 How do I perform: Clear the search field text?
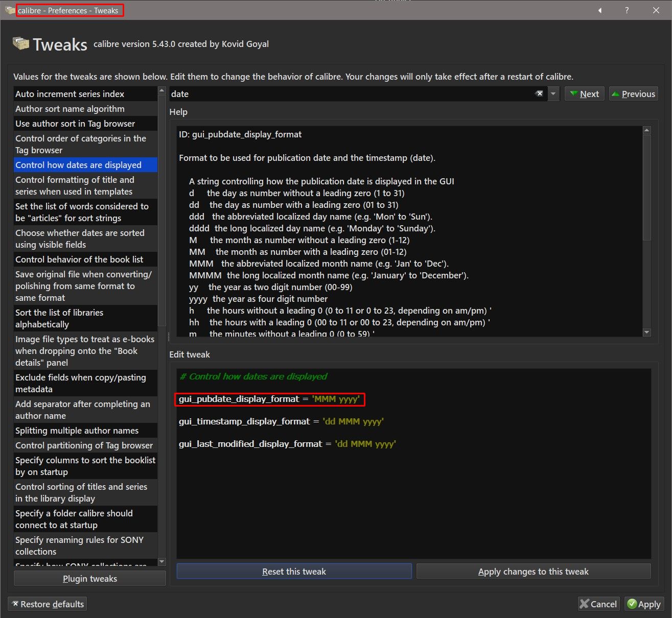pyautogui.click(x=539, y=94)
